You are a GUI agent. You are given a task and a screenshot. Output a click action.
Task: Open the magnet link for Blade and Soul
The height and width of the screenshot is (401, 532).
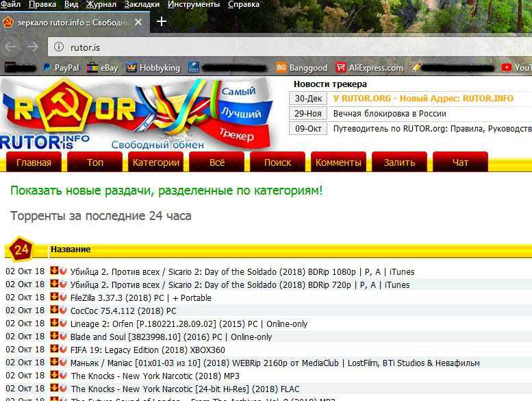[63, 337]
